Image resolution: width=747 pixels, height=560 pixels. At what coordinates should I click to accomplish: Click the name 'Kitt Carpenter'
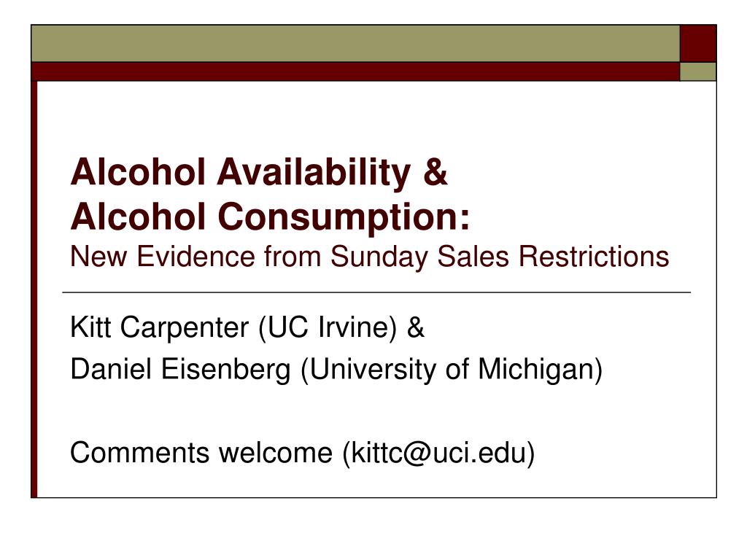tap(160, 327)
